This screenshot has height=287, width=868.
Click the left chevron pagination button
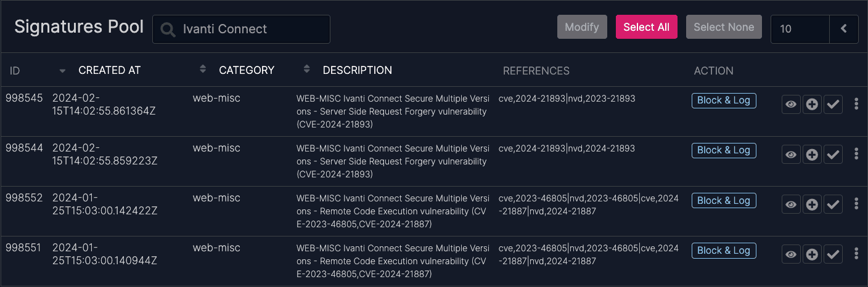pyautogui.click(x=844, y=29)
